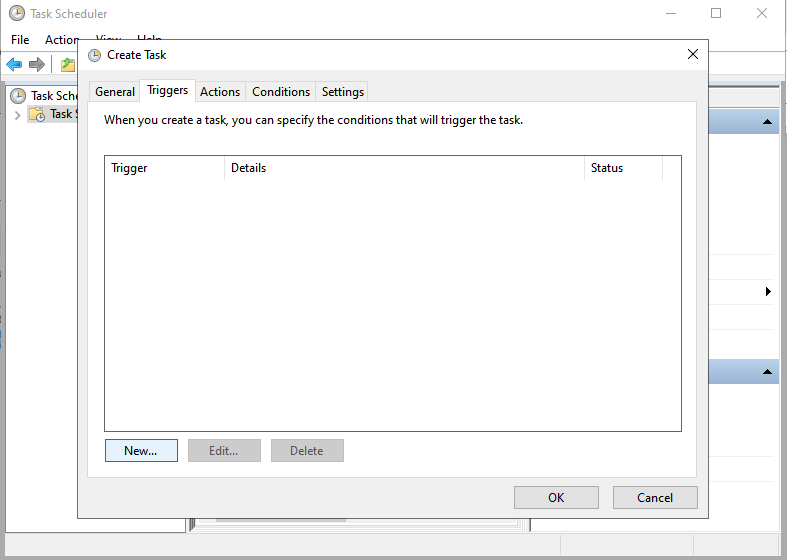Select the Task Scheduler Library folder icon

click(37, 114)
